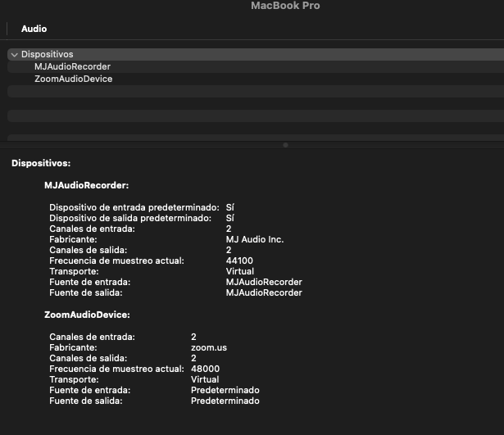The image size is (504, 435).
Task: Click 'Frecuencia de muestreo actual:' under MJAudioRecorder
Action: 116,261
